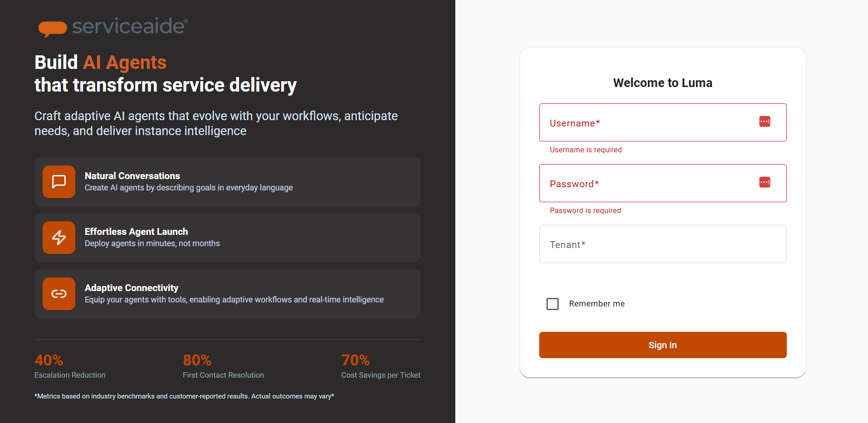The height and width of the screenshot is (423, 868).
Task: Focus the Password input field
Action: (663, 183)
